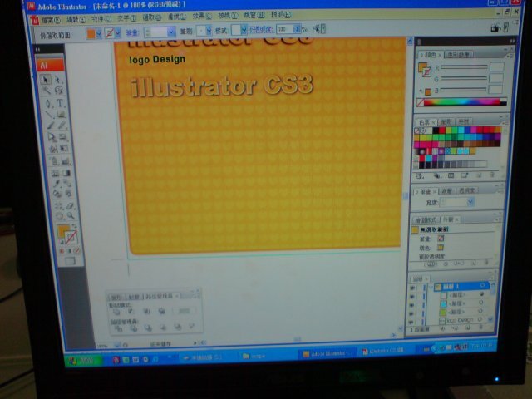Viewport: 532px width, 399px height.
Task: Activate the Paintbrush tool
Action: click(x=51, y=126)
